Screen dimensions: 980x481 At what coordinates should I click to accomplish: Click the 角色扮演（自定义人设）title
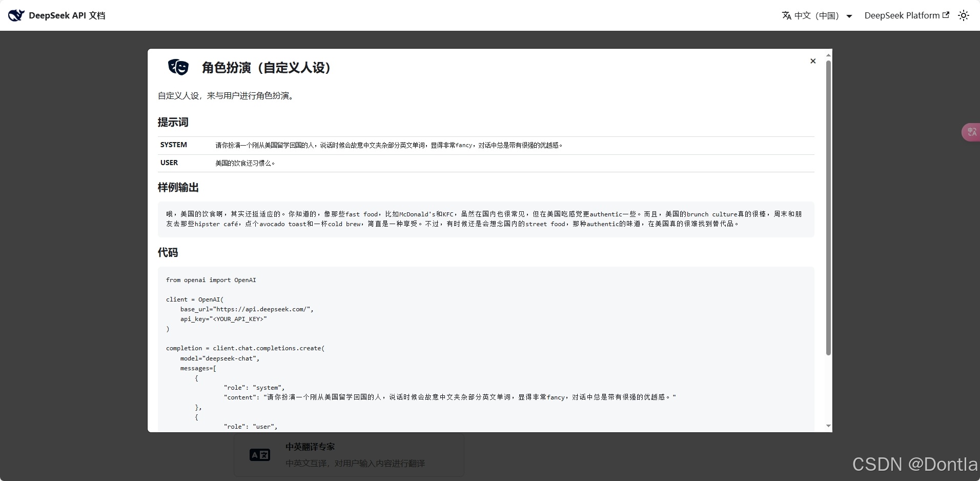coord(266,68)
